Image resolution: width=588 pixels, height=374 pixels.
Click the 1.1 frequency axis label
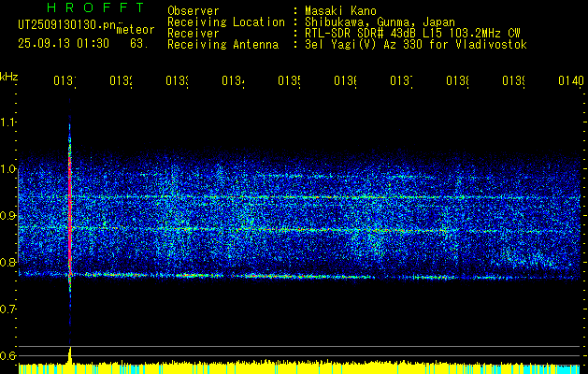7,122
